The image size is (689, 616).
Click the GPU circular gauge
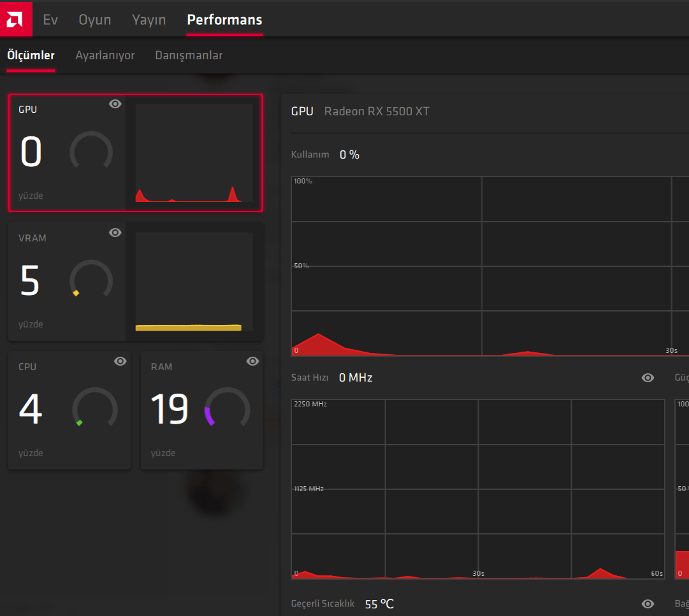91,150
